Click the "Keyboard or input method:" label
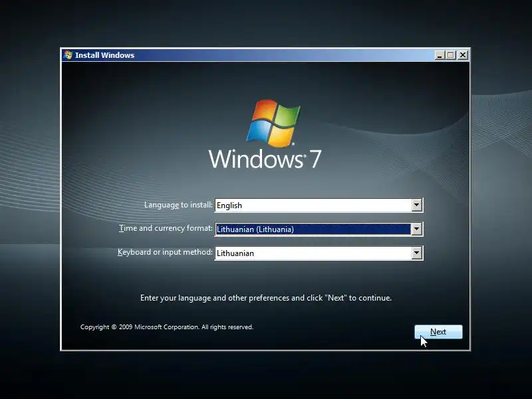The width and height of the screenshot is (532, 399). 165,252
